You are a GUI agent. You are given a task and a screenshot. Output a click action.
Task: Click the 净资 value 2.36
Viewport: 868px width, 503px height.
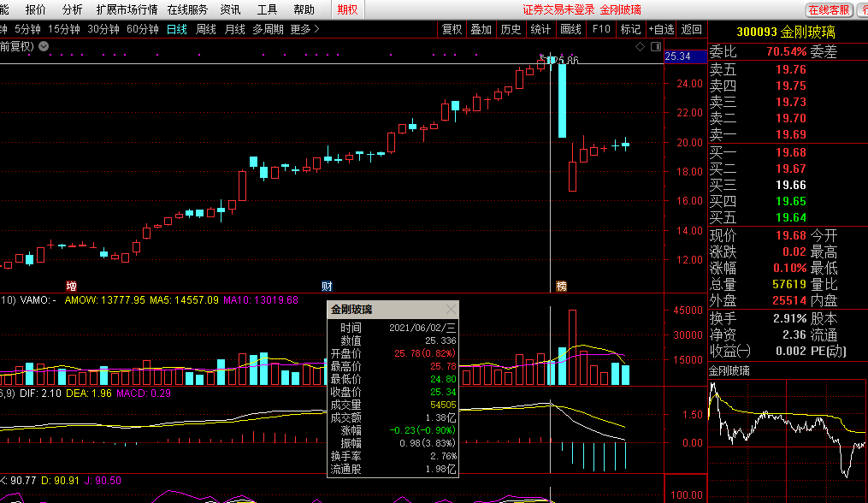coord(794,335)
